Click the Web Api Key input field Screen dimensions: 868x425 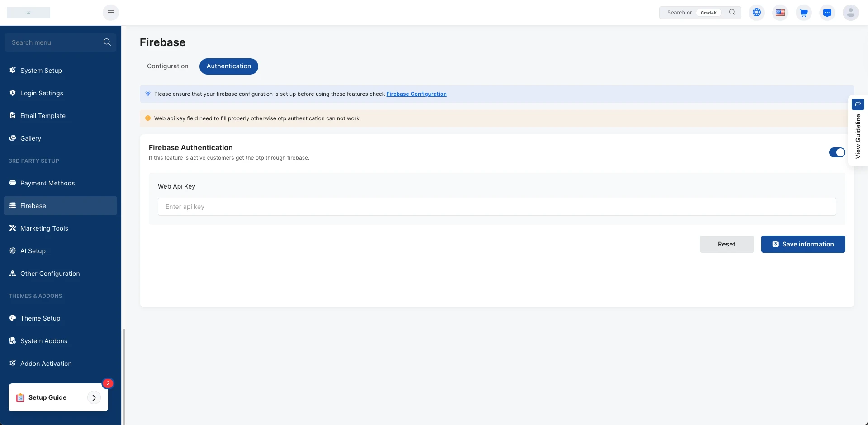pos(497,207)
